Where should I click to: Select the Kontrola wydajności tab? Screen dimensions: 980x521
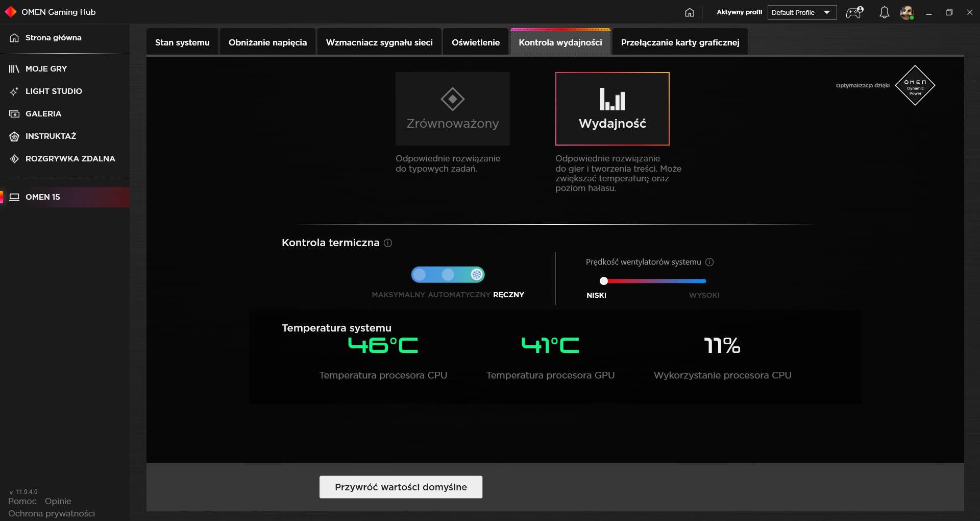click(560, 42)
